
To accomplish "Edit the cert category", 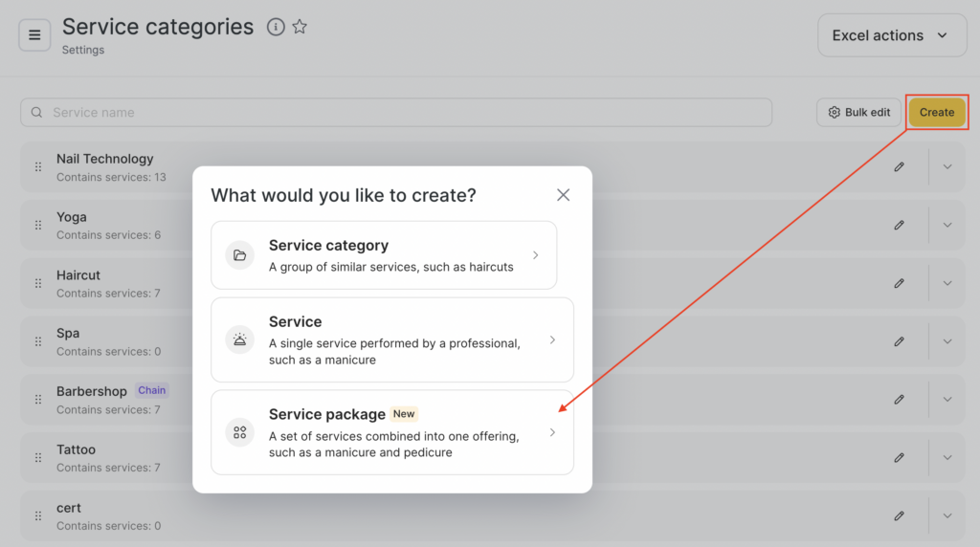I will (x=899, y=515).
